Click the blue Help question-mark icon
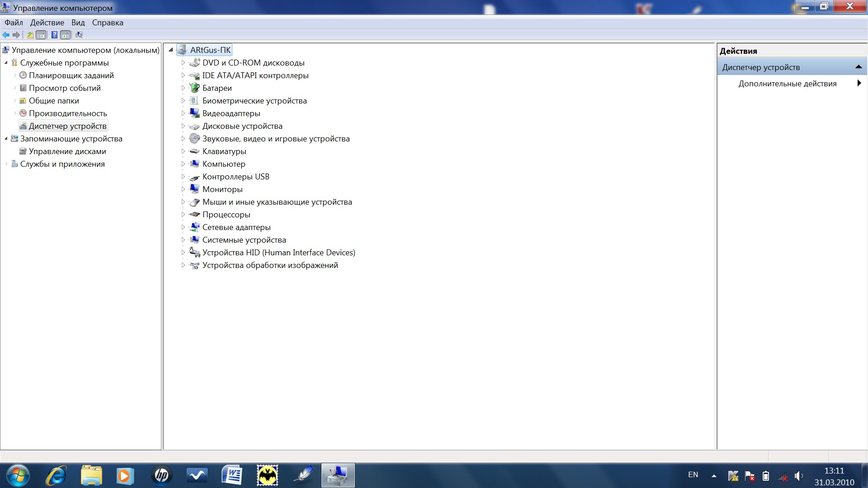 (x=54, y=35)
